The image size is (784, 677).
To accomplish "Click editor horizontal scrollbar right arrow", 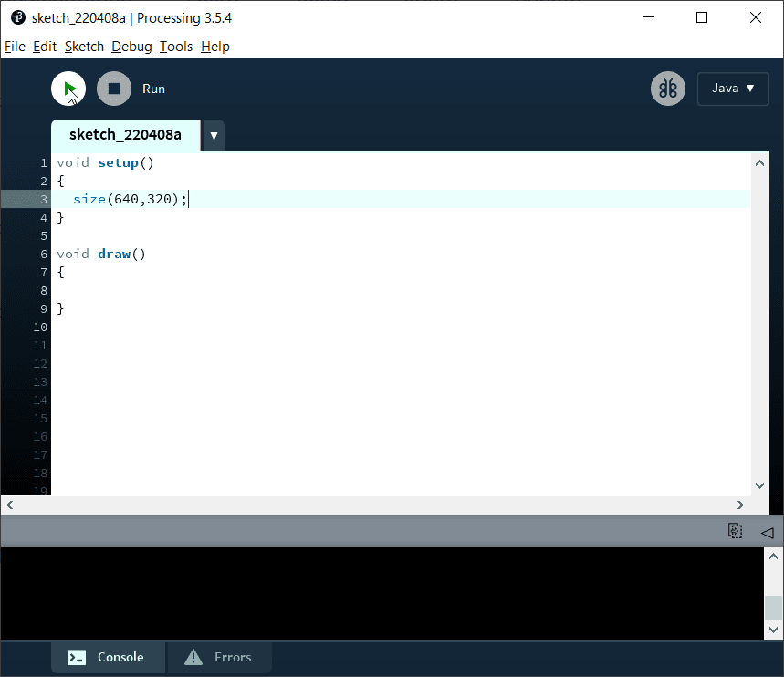I will pyautogui.click(x=740, y=505).
